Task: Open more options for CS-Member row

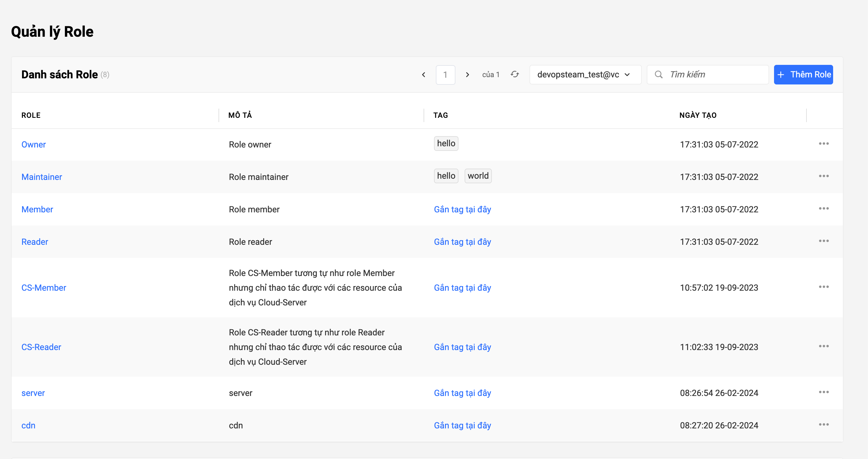Action: (x=824, y=287)
